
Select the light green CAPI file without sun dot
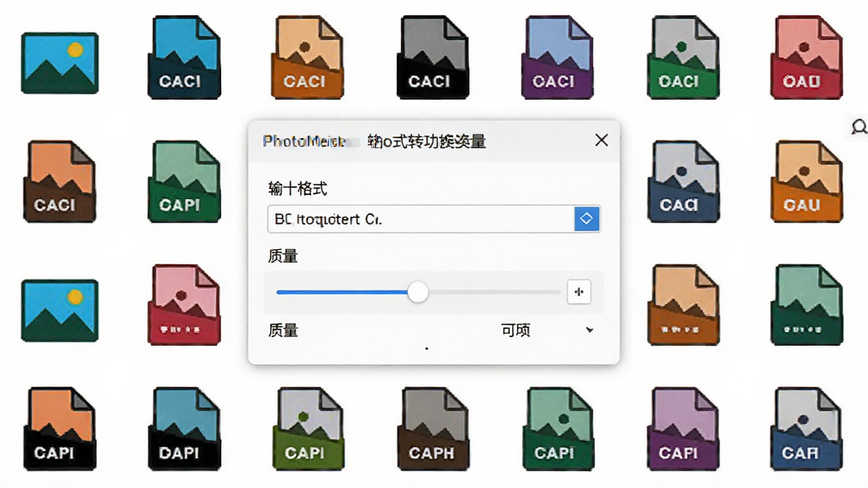(184, 181)
